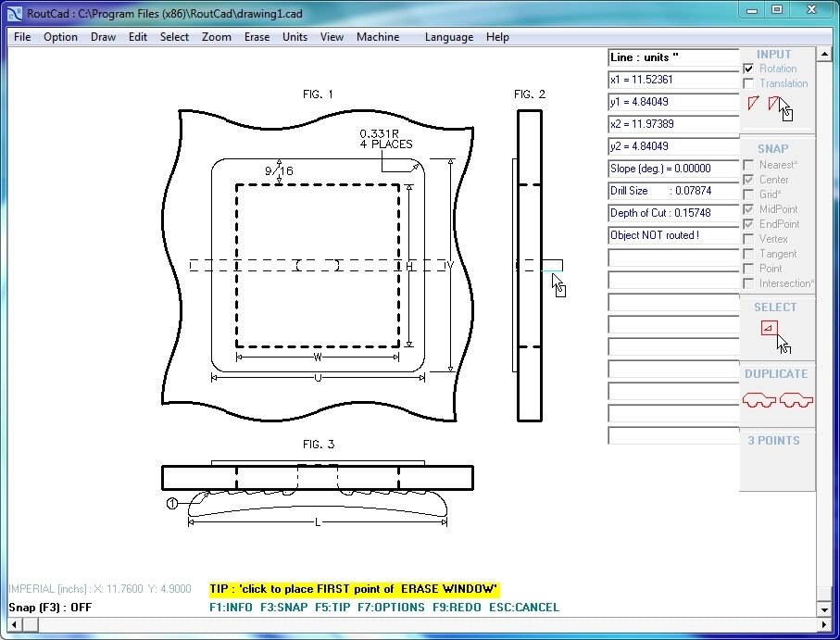This screenshot has height=640, width=840.
Task: Click the left duplicate shape icon
Action: pos(759,400)
